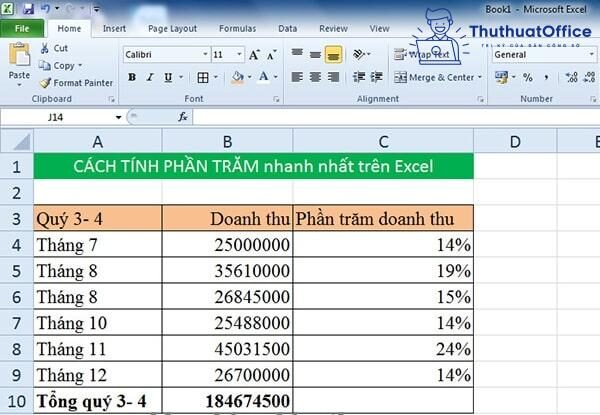Switch to the Review tab
Screen dimensions: 600x415
tap(333, 29)
